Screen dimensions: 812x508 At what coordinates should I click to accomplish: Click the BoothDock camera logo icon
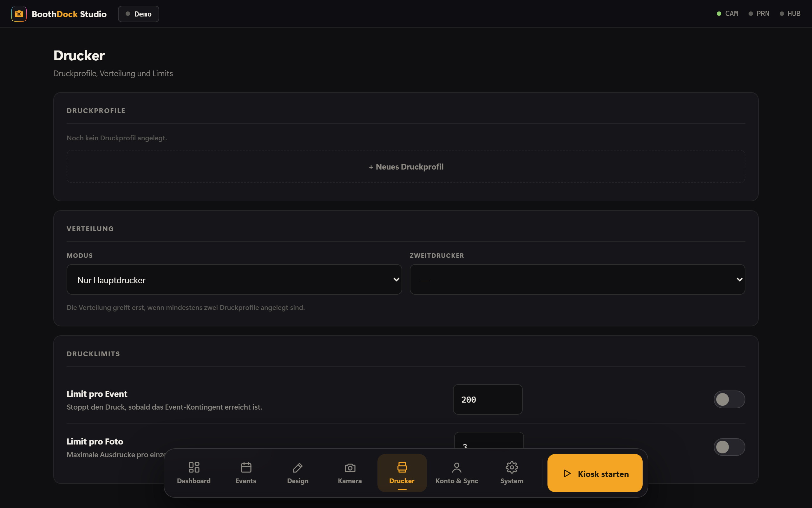(x=19, y=14)
